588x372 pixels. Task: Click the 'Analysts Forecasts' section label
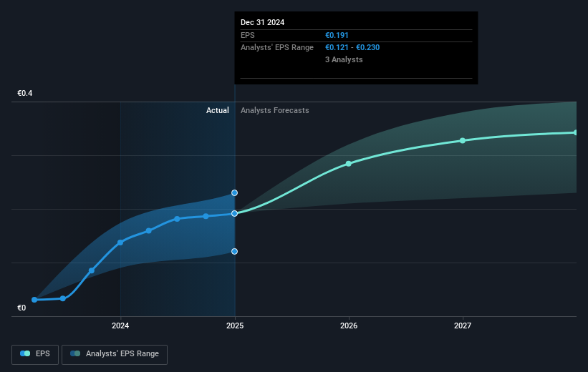click(x=275, y=110)
